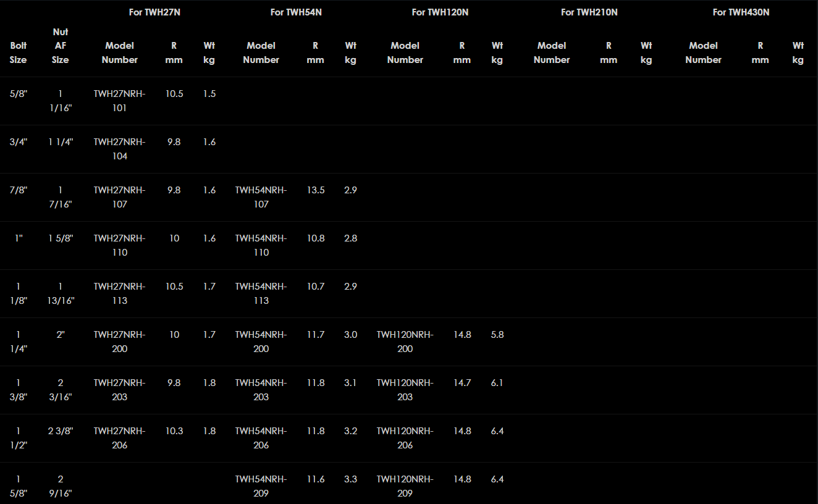This screenshot has width=818, height=504.
Task: Select the "For TWH120N" header
Action: (440, 12)
